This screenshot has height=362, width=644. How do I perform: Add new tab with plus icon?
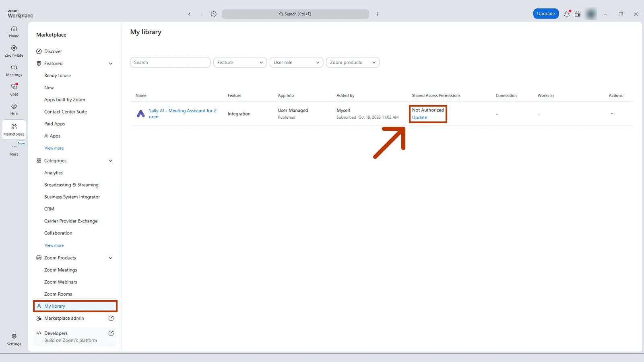(x=377, y=14)
